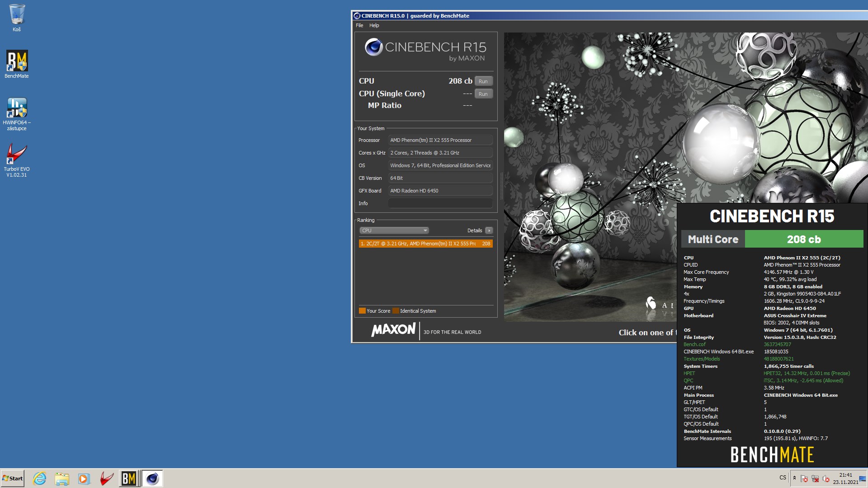
Task: Click the MAXON logo at the bottom
Action: tap(393, 329)
